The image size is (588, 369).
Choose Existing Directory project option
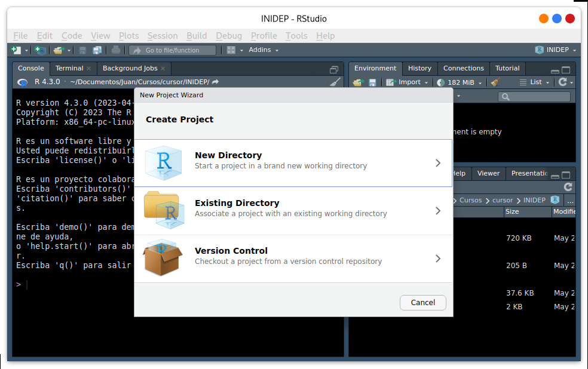293,211
